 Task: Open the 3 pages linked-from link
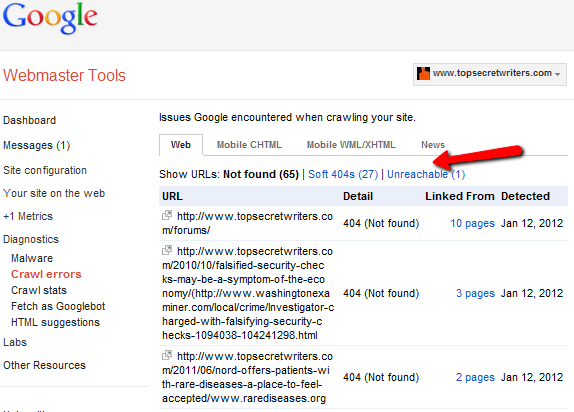coord(475,293)
